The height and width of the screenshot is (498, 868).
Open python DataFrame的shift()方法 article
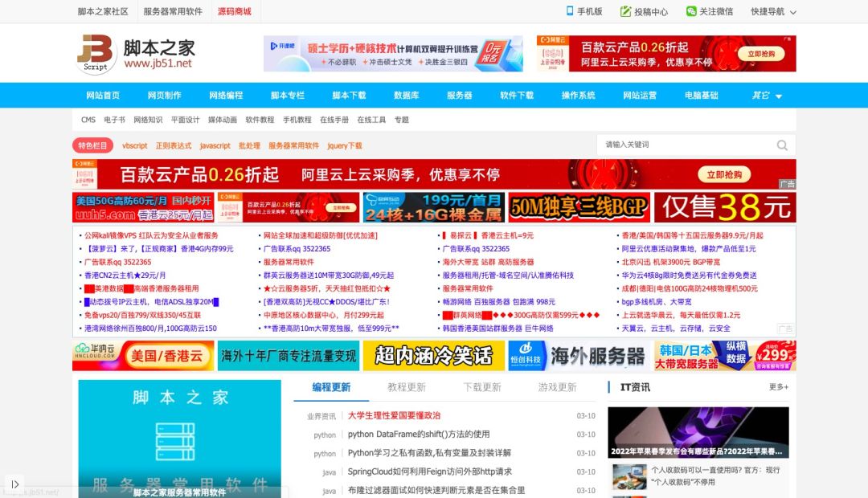point(419,435)
